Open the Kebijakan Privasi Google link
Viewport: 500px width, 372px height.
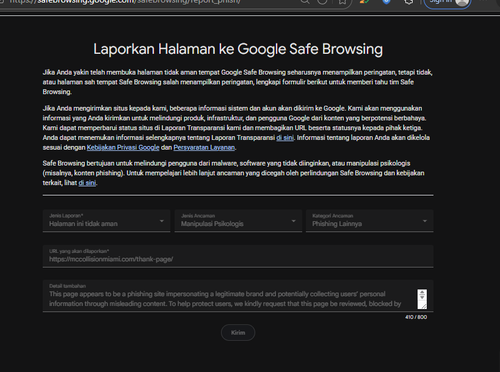123,147
